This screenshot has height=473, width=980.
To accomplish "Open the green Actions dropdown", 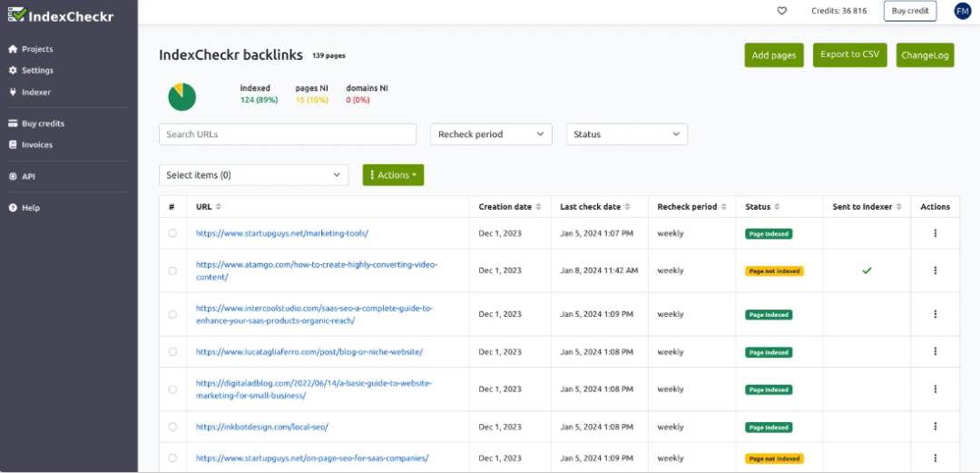I will tap(393, 175).
